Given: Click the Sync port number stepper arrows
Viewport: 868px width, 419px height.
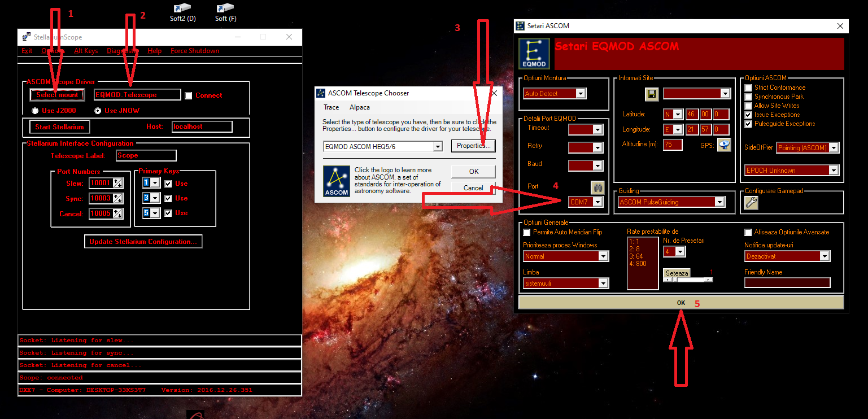Looking at the screenshot, I should pyautogui.click(x=118, y=198).
